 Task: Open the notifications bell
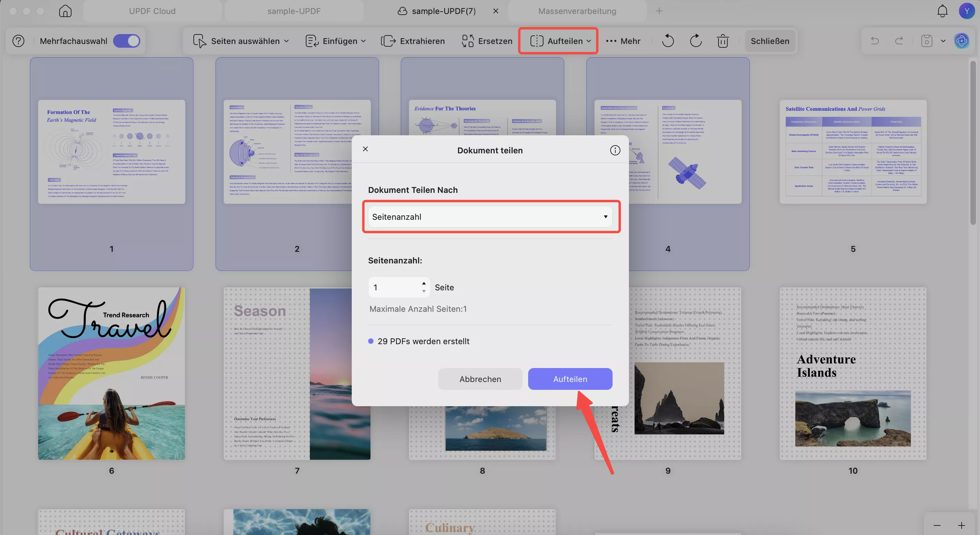(x=942, y=11)
